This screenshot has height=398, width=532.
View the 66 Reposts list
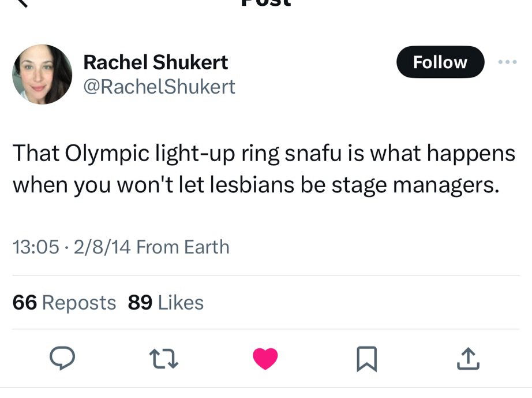click(x=64, y=302)
